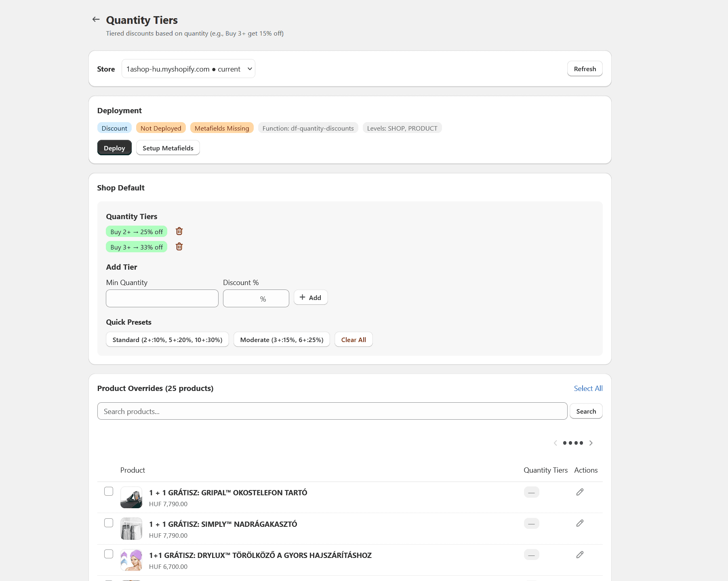
Task: Focus the Discount % input field
Action: click(x=256, y=298)
